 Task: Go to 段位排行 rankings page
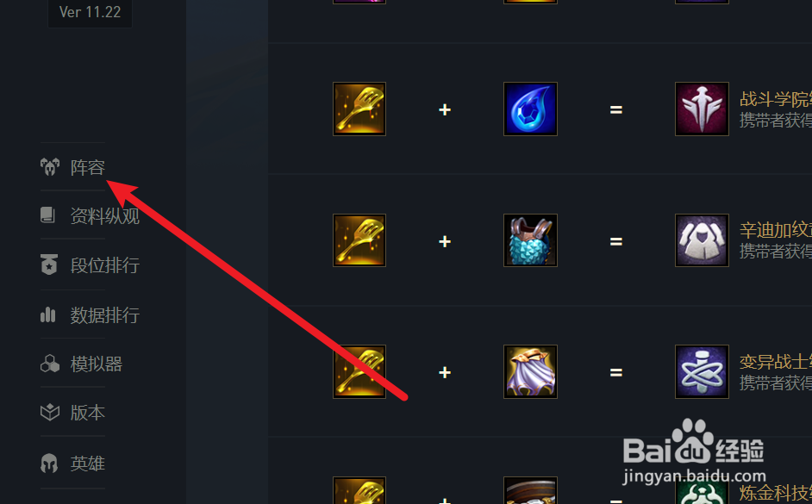point(90,265)
